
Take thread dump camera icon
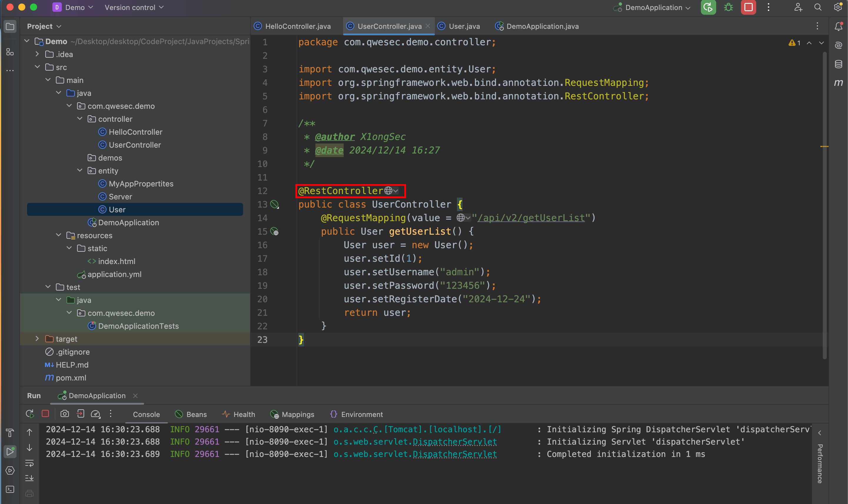point(64,414)
